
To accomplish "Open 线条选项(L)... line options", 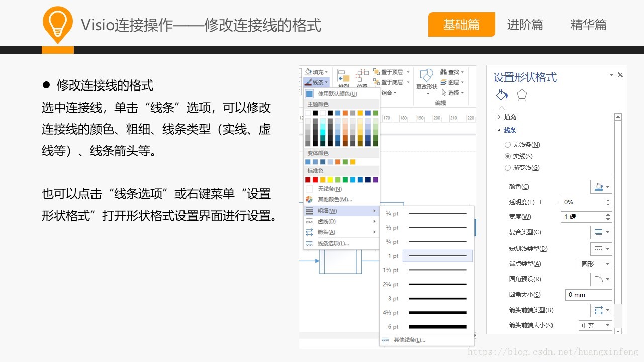I will 341,243.
